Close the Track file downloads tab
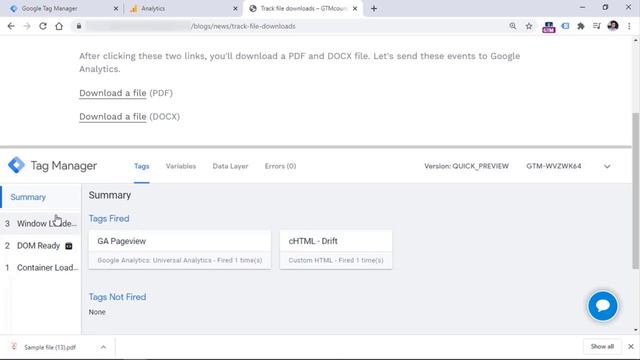The height and width of the screenshot is (360, 640). point(355,9)
